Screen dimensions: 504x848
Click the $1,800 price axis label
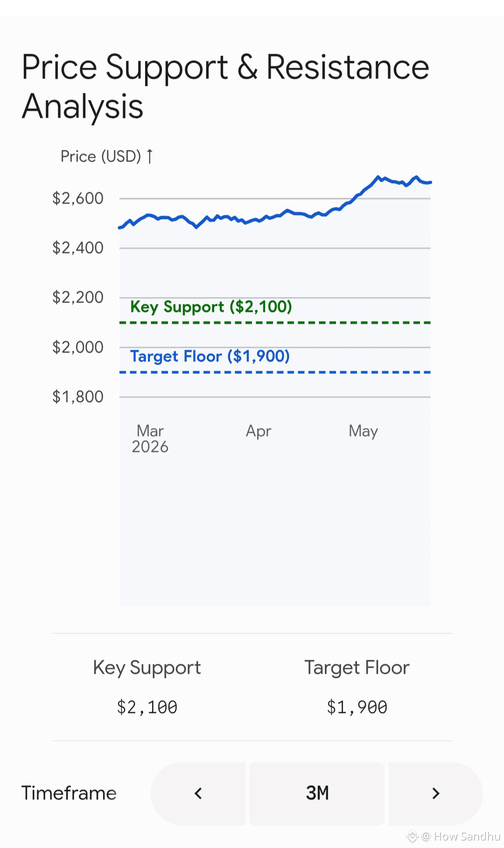78,397
